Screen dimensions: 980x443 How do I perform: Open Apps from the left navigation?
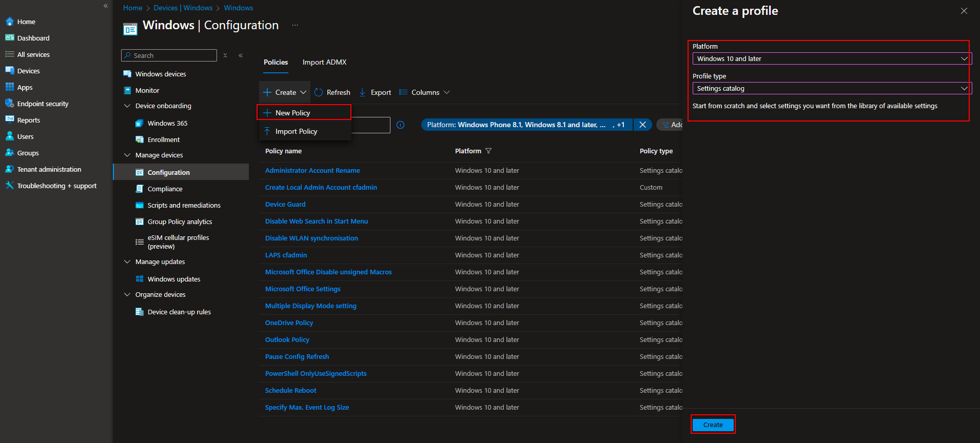[x=25, y=87]
